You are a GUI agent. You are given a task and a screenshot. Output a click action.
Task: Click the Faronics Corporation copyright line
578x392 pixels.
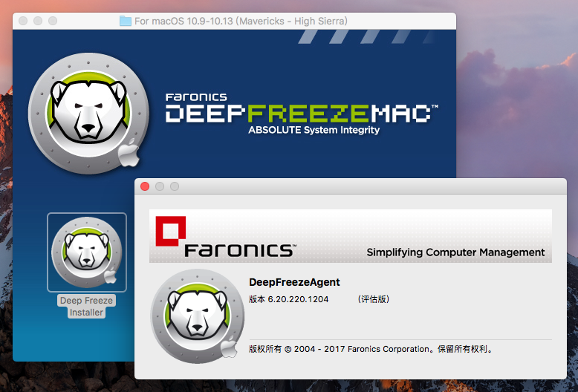point(371,349)
